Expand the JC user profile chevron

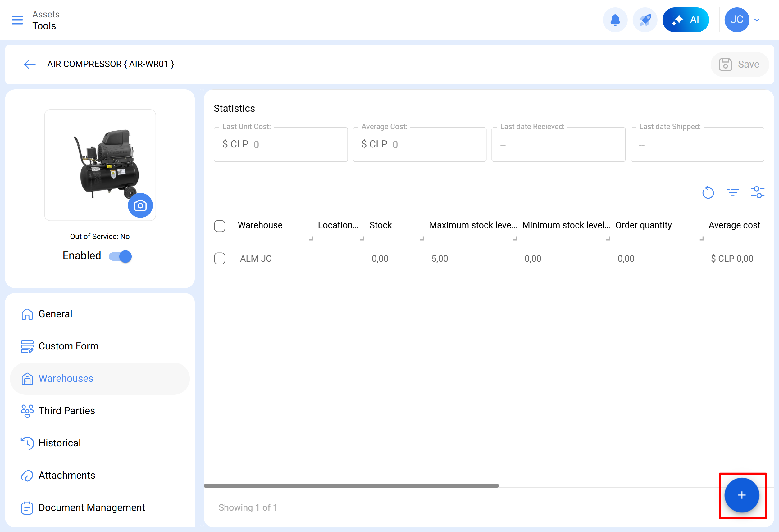tap(757, 20)
